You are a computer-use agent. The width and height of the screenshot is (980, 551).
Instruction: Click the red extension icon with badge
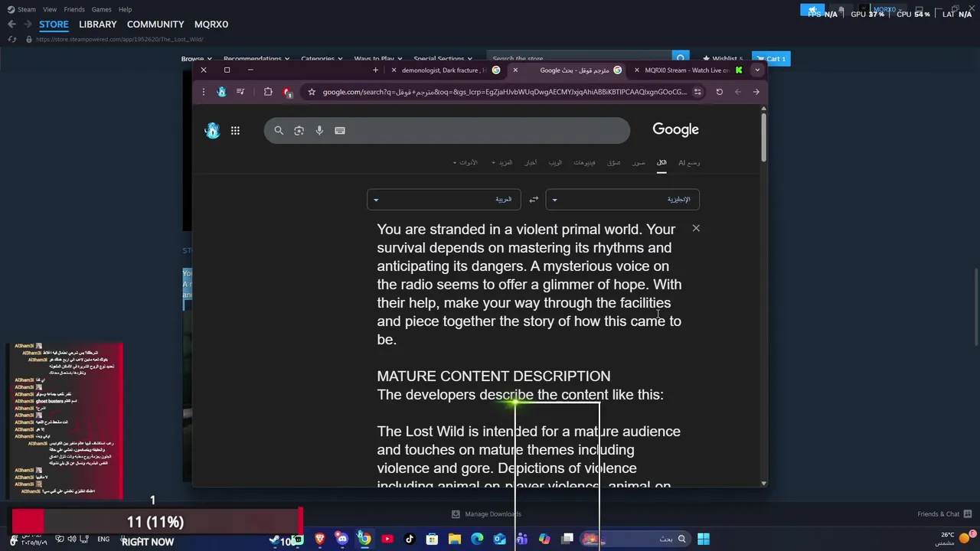tap(288, 92)
